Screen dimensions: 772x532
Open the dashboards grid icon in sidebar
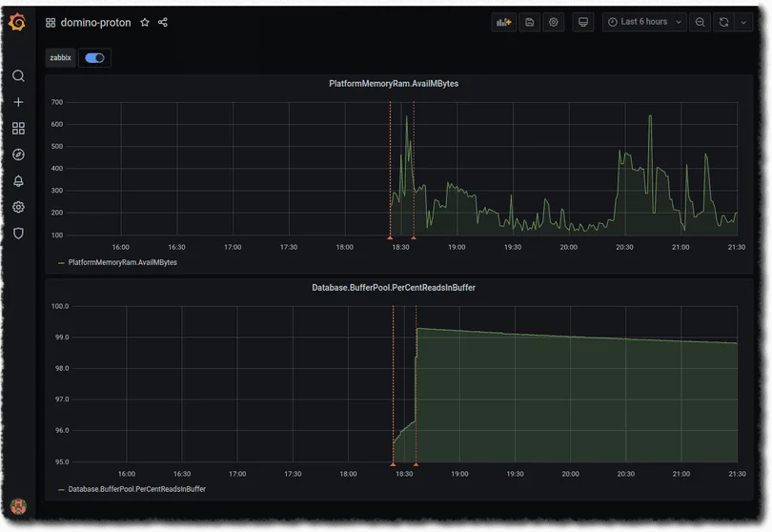coord(18,129)
